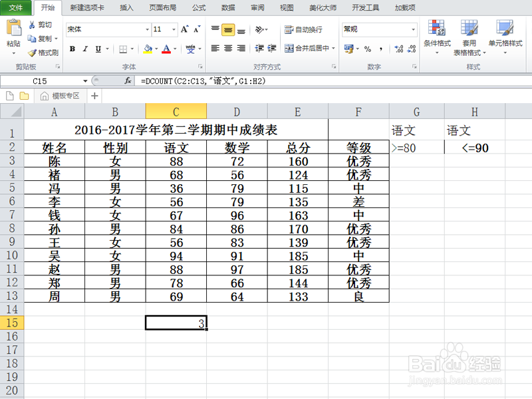Image resolution: width=532 pixels, height=399 pixels.
Task: Open the font name dropdown showing 宋体
Action: coord(146,29)
